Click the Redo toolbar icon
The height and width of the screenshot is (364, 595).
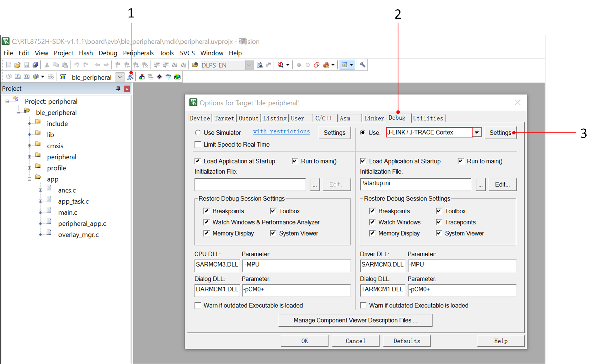tap(85, 65)
